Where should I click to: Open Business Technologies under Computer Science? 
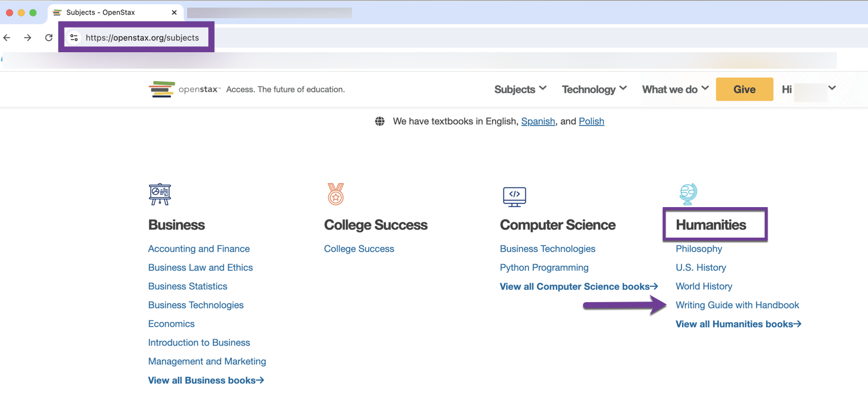click(x=548, y=249)
